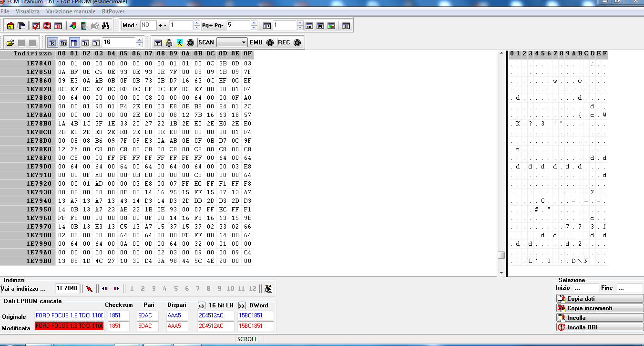
Task: Click the T table icon left of padlock
Action: tap(158, 42)
